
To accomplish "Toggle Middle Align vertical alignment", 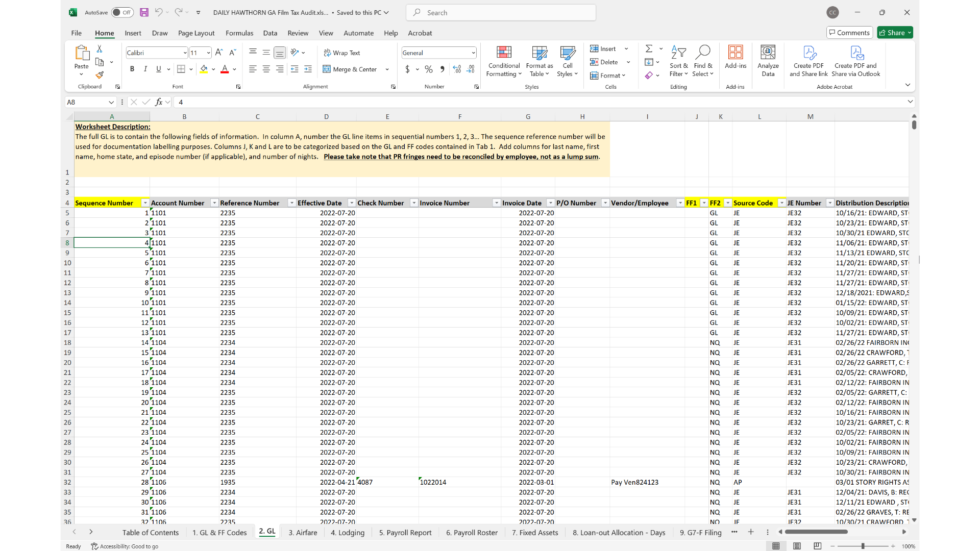I will (266, 53).
